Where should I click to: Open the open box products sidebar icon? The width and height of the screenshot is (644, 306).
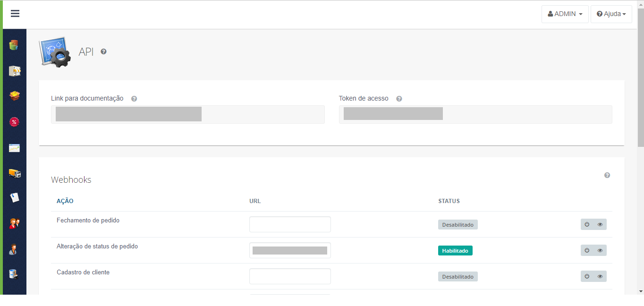point(15,96)
